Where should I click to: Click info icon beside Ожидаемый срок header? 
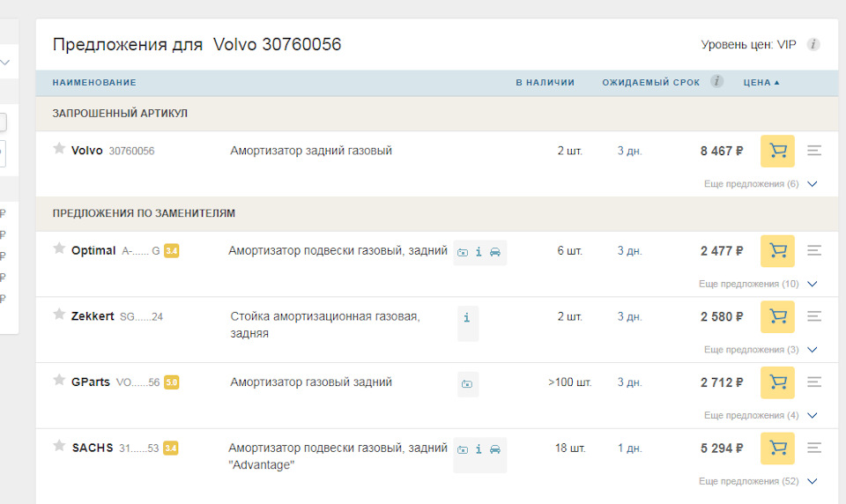tap(716, 81)
